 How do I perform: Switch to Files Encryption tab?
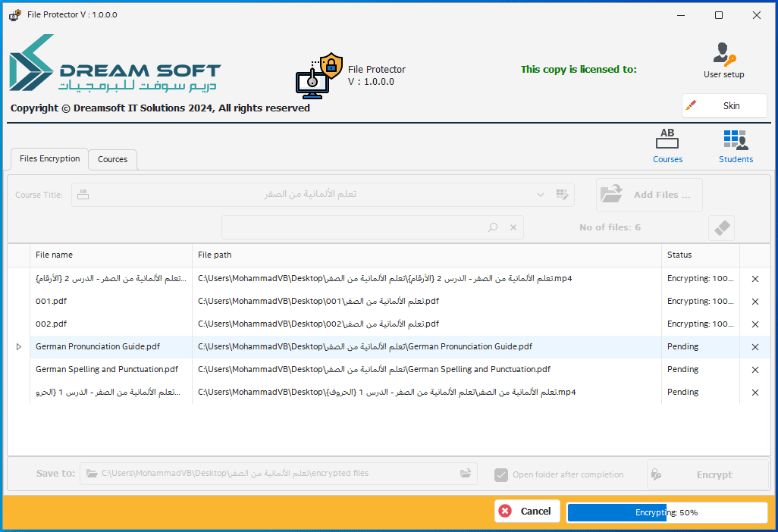pos(49,158)
